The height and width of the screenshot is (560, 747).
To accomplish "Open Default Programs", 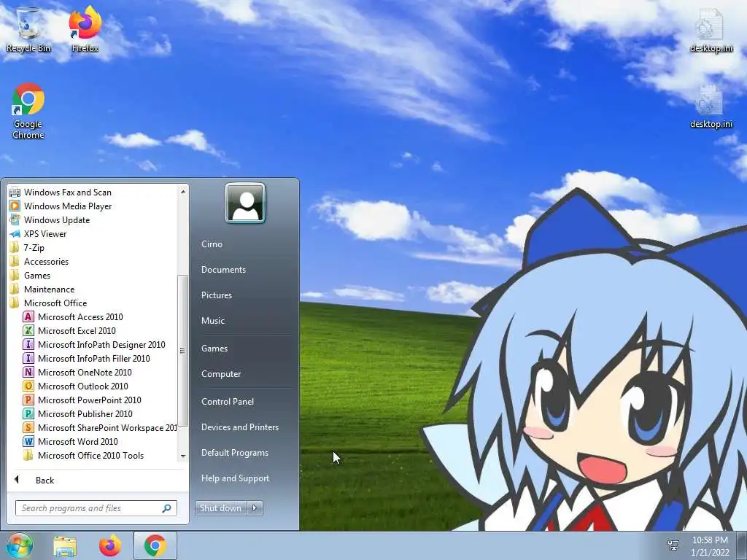I will click(x=234, y=453).
